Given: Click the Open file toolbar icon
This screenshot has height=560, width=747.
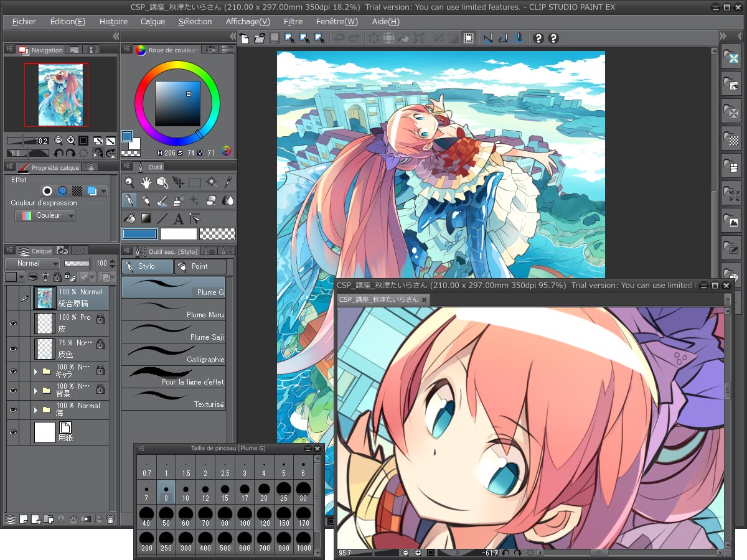Looking at the screenshot, I should pyautogui.click(x=260, y=39).
